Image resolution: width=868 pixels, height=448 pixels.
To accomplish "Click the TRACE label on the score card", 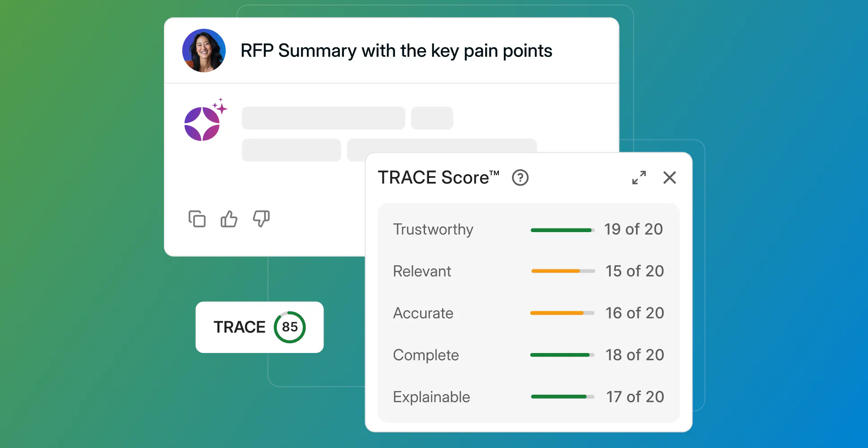I will [239, 327].
